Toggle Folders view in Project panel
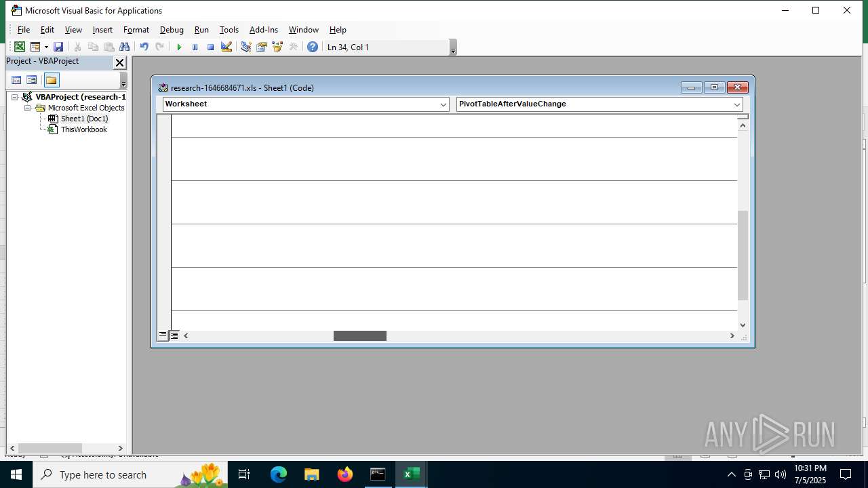Screen dimensions: 868x488 tap(52, 80)
